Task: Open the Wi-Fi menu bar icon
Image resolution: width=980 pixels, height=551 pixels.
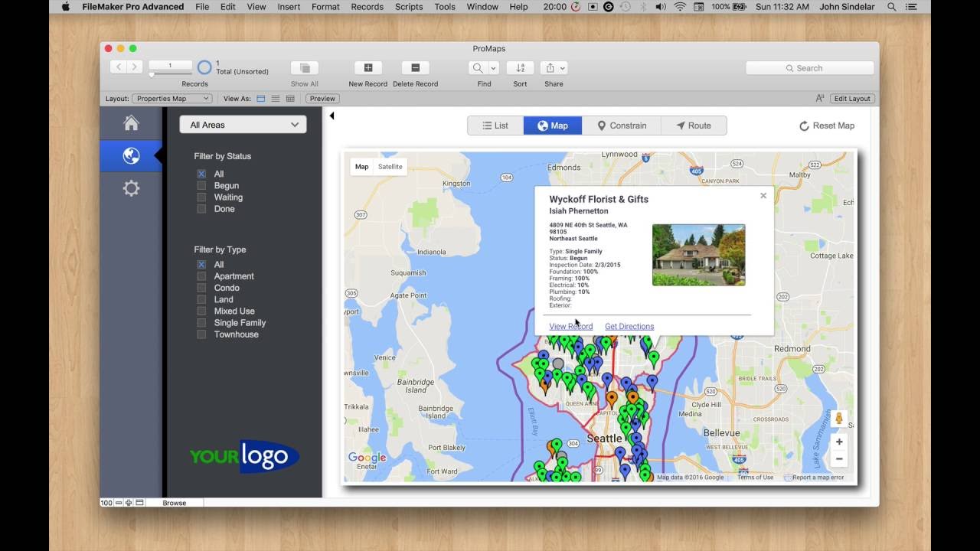Action: pos(680,7)
